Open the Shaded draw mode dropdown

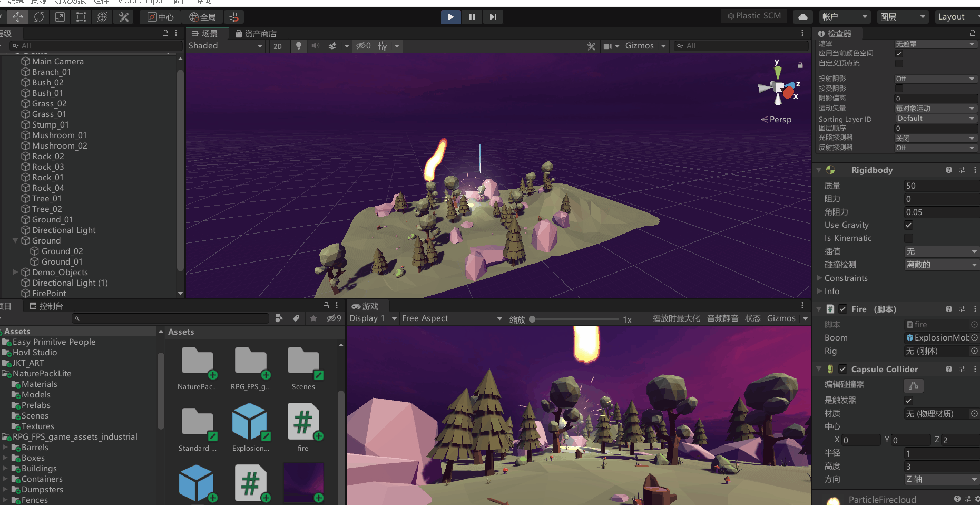(226, 46)
